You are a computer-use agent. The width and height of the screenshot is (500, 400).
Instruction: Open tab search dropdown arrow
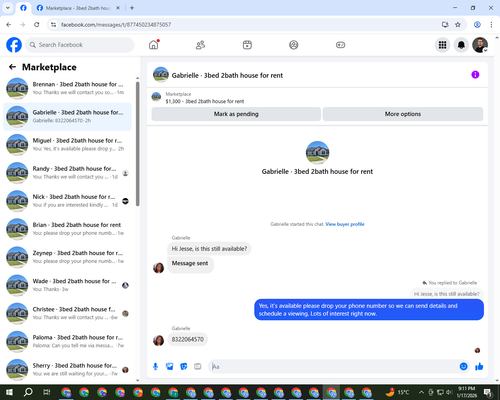point(8,8)
